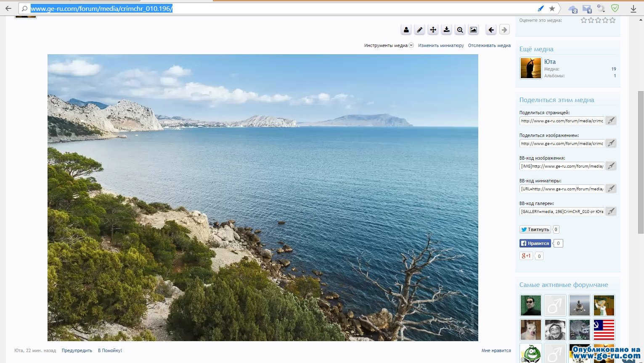
Task: Click 'Ещё медиа' section heading
Action: (x=536, y=49)
